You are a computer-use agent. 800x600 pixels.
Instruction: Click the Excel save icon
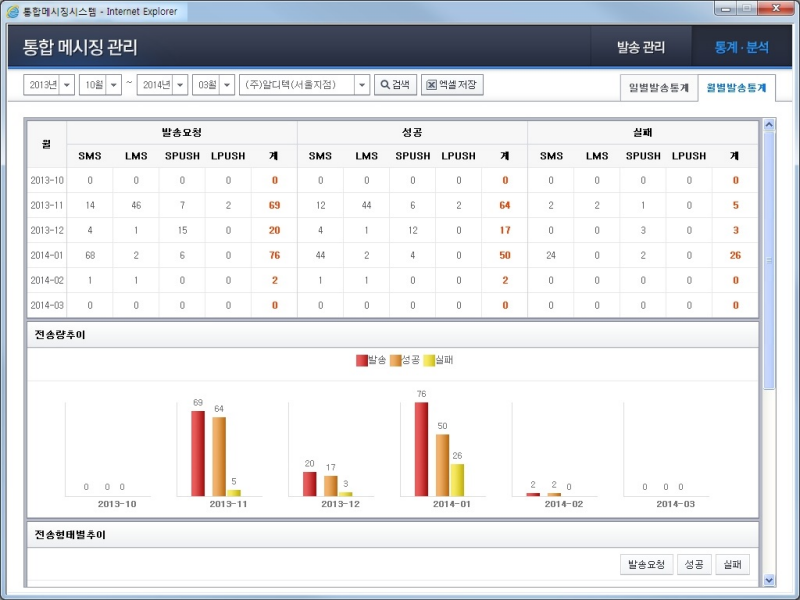pyautogui.click(x=430, y=85)
